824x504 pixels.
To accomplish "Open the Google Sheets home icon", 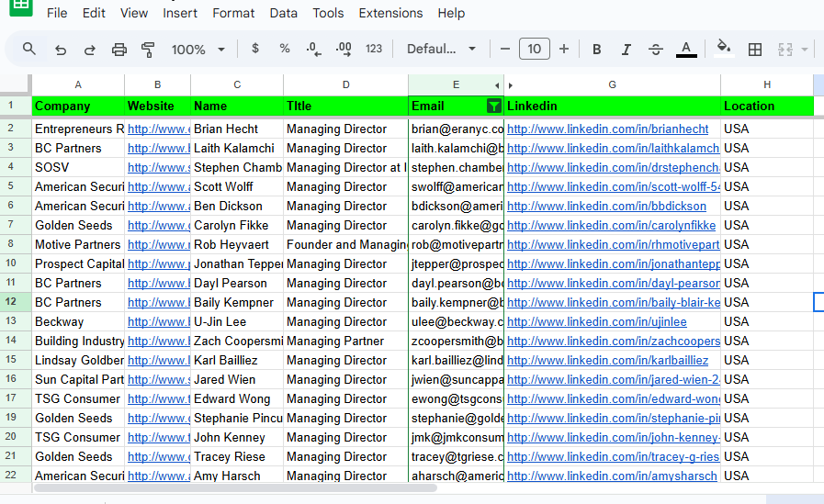I will click(x=21, y=6).
